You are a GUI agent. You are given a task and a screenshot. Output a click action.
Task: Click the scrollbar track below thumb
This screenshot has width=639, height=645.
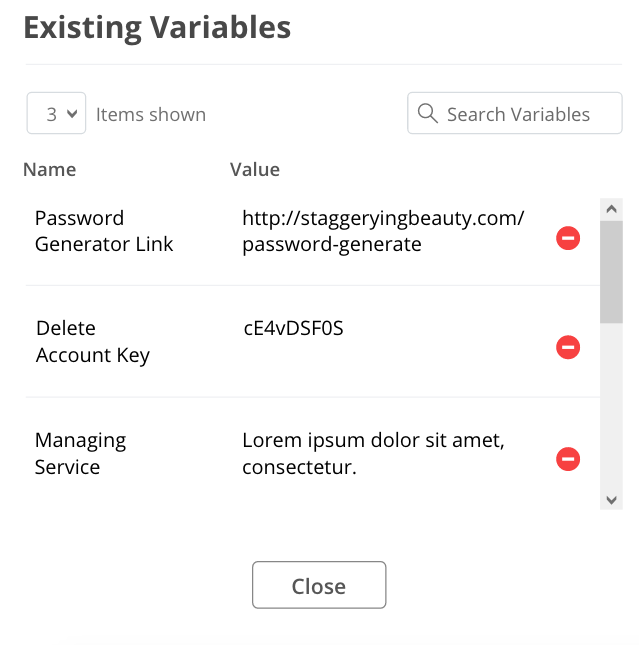(611, 406)
